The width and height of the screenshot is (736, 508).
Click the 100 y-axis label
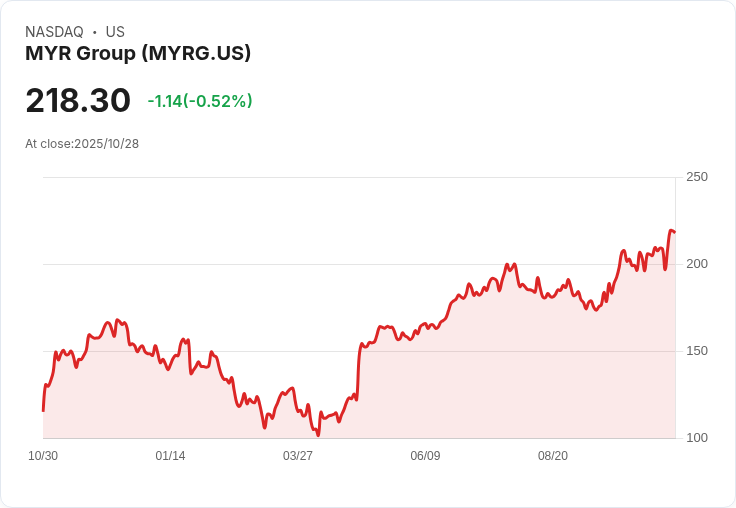pyautogui.click(x=696, y=438)
